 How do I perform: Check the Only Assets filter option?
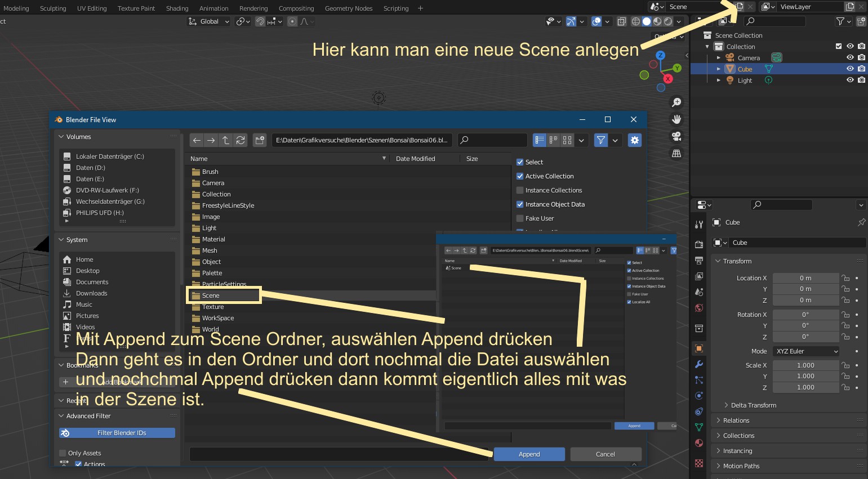point(63,453)
